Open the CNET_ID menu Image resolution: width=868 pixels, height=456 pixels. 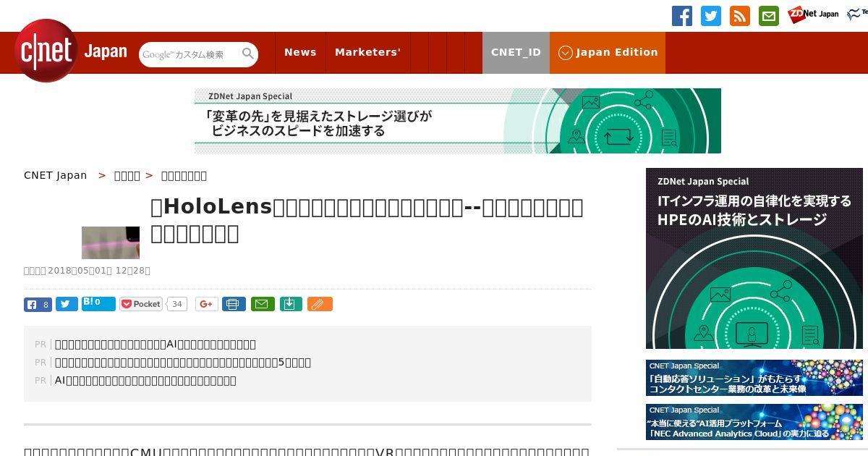pos(516,53)
